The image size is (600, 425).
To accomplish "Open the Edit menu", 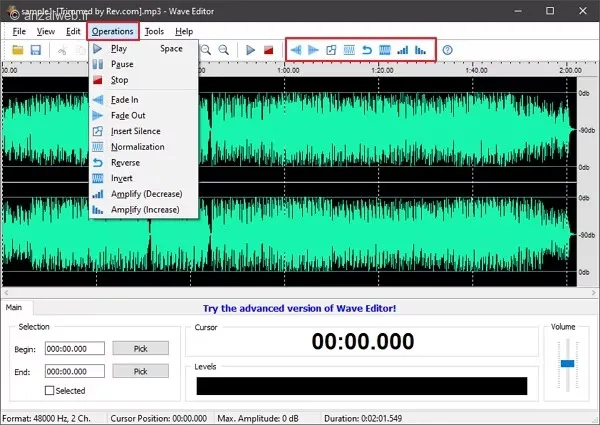I will click(73, 31).
